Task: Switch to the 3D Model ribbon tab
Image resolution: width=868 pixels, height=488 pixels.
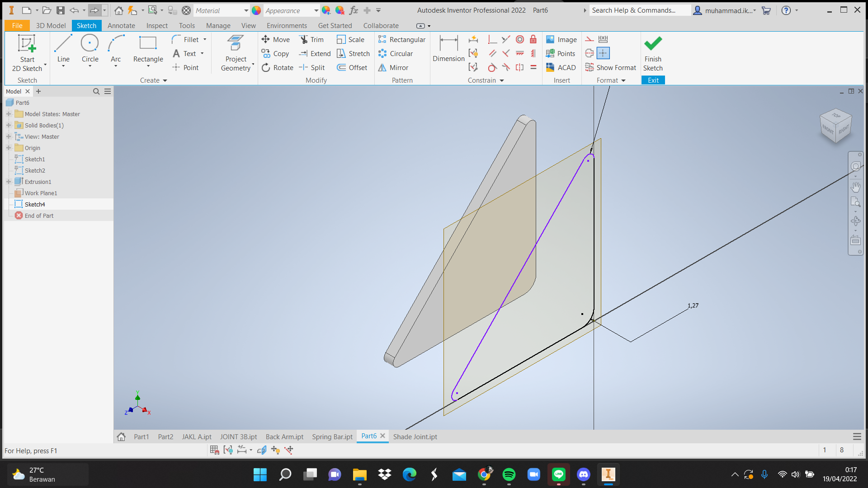Action: [51, 26]
